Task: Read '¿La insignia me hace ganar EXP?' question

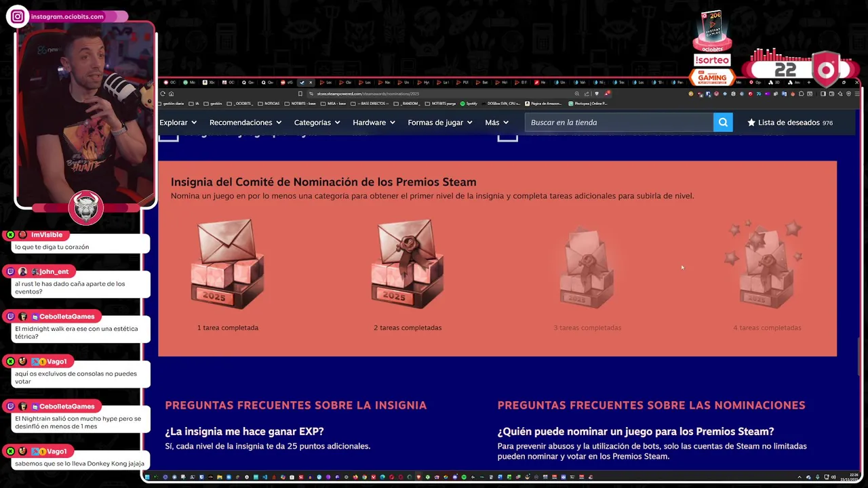Action: click(244, 431)
